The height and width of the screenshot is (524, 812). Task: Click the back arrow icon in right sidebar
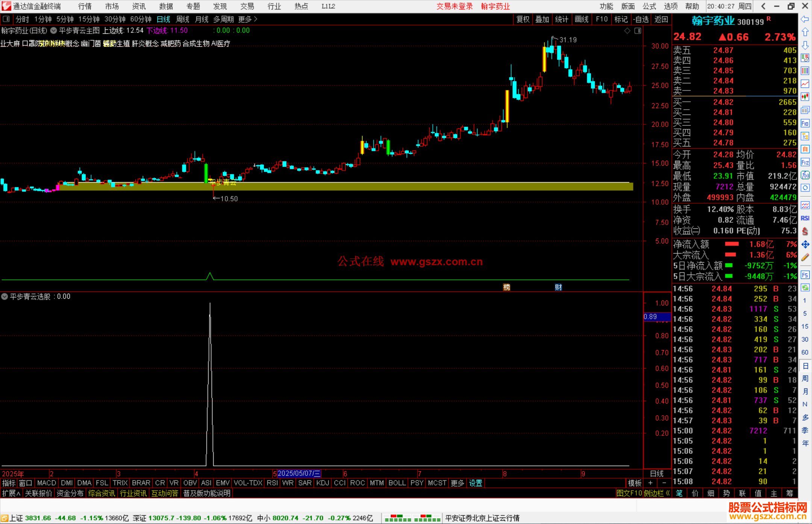pyautogui.click(x=805, y=19)
